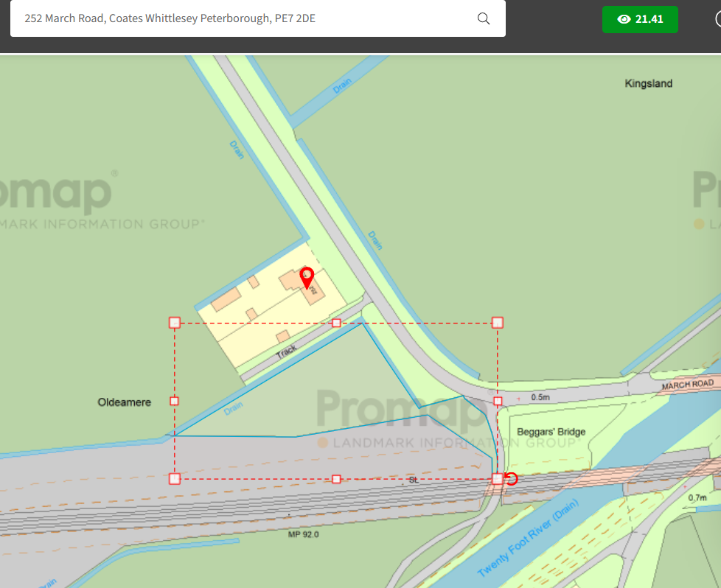
Task: Click the 0.7m spot height label
Action: click(697, 497)
